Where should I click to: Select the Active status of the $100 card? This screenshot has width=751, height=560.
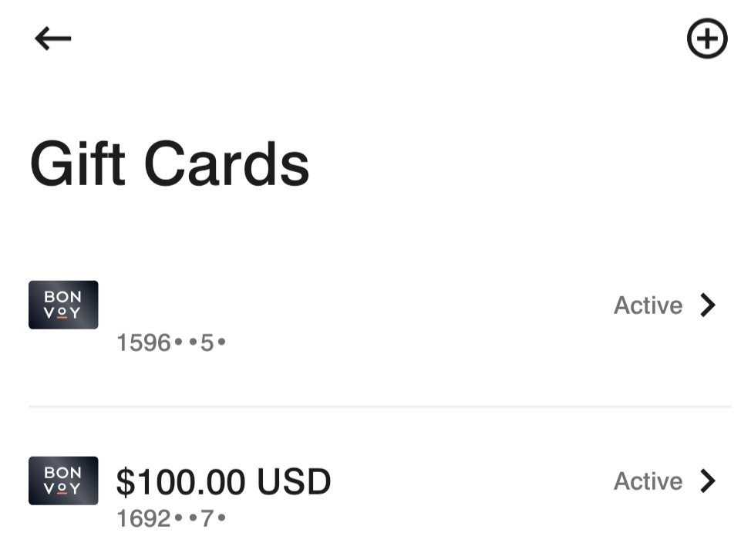(x=648, y=481)
